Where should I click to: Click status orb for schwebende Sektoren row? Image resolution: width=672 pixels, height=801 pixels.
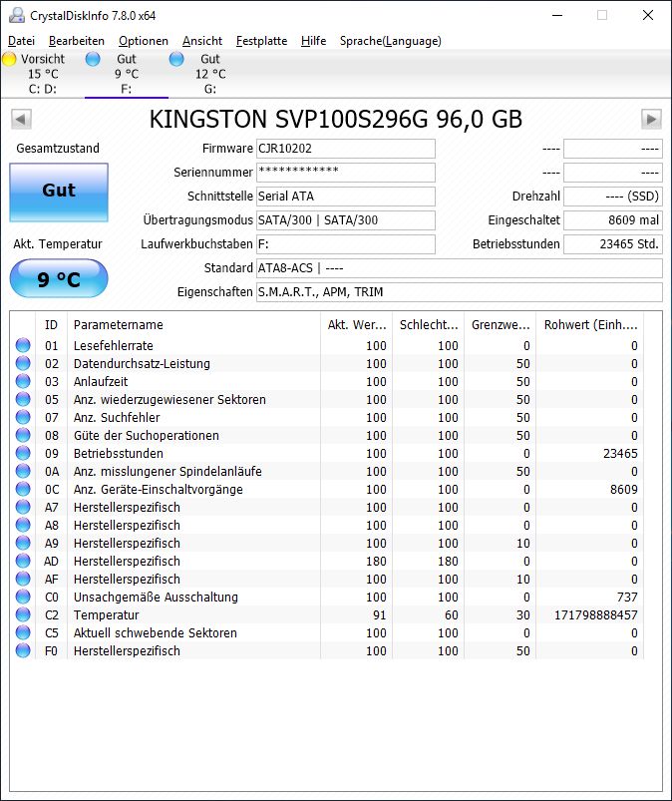23,632
